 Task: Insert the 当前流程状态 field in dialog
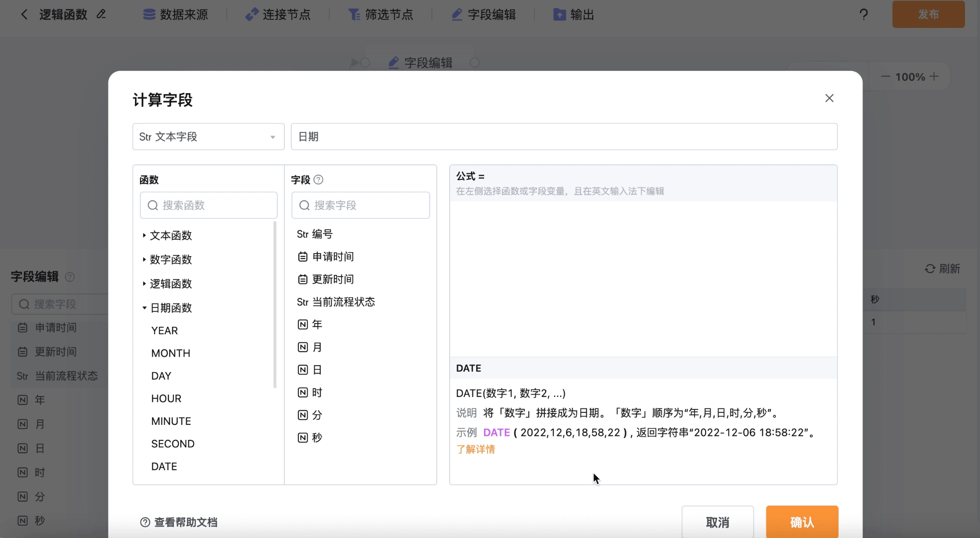pyautogui.click(x=336, y=302)
